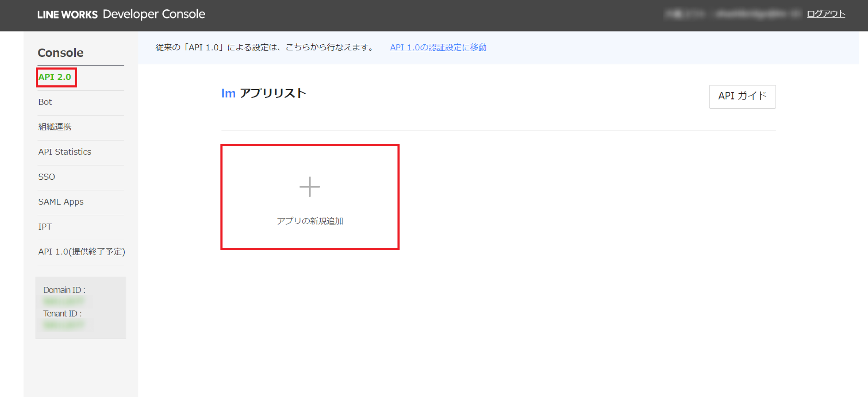
Task: Click the blurred Domain ID value
Action: [x=64, y=302]
